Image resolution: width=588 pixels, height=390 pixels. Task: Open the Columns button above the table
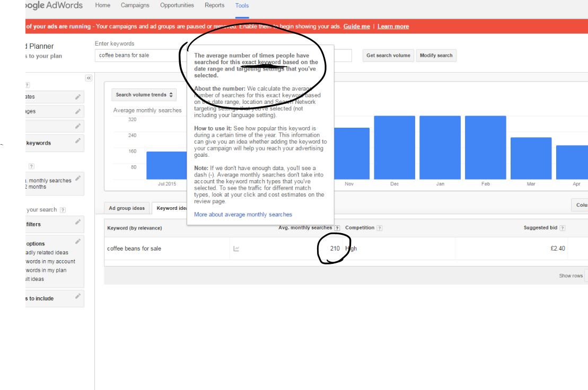coord(580,205)
